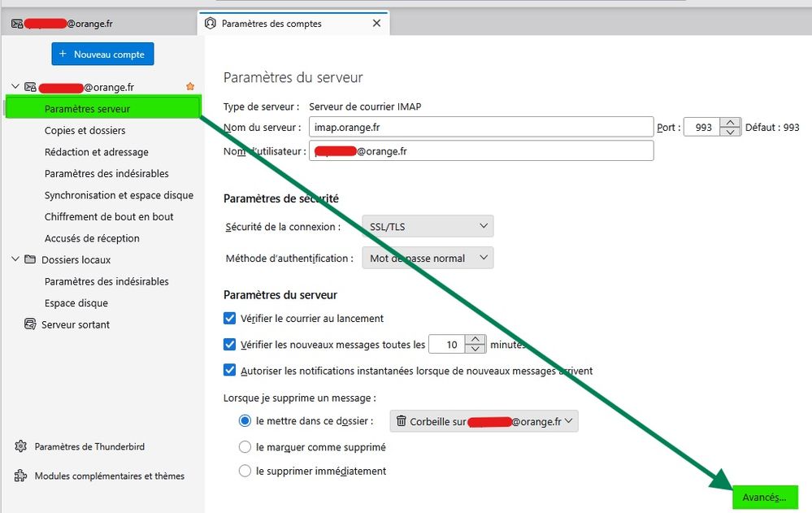Open Modules complémentaires et thèmes
Image resolution: width=812 pixels, height=513 pixels.
[x=109, y=476]
